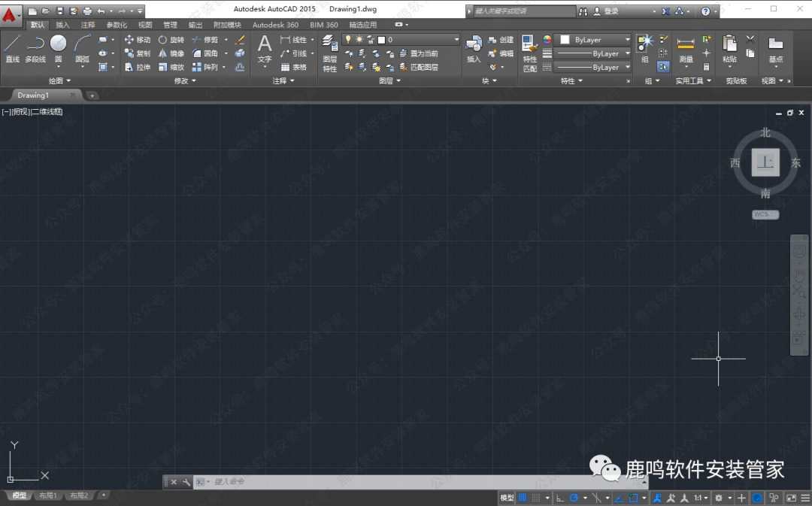The image size is (812, 506).
Task: Toggle grid display in status bar
Action: tap(523, 498)
